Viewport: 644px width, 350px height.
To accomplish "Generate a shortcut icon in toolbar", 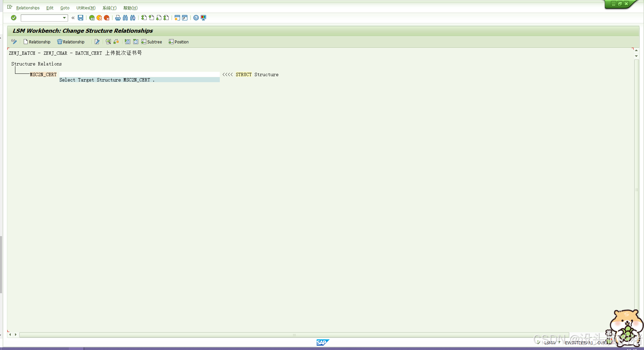I will 185,18.
